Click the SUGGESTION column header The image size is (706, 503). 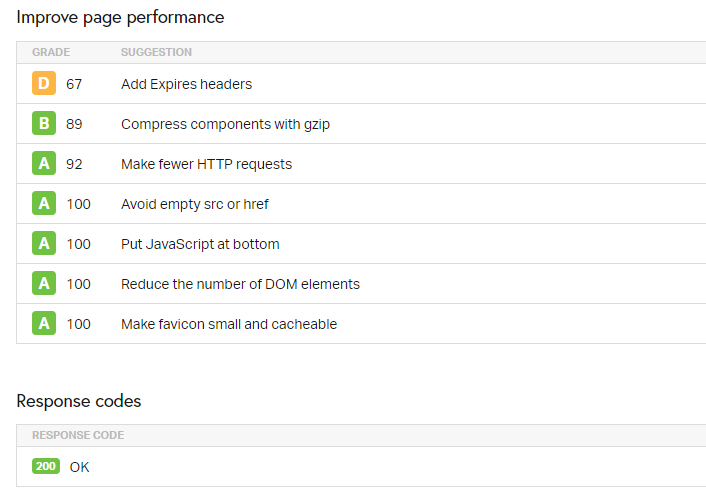pyautogui.click(x=156, y=52)
